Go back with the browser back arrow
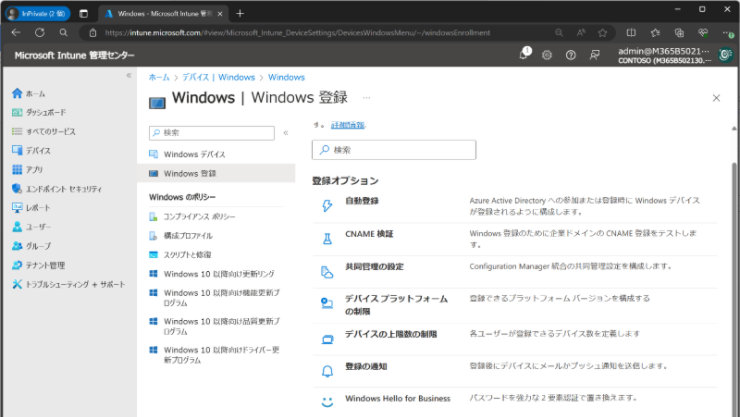 (x=16, y=33)
